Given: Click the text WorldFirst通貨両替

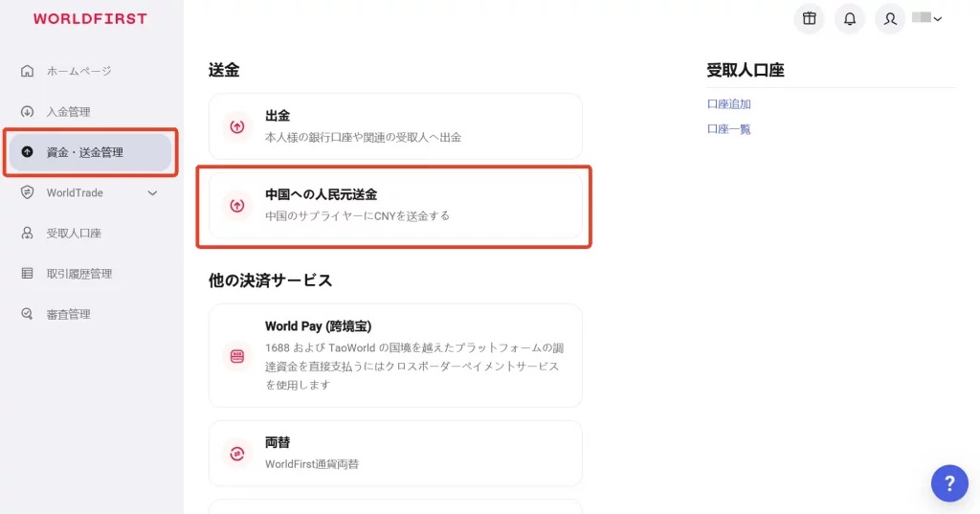Looking at the screenshot, I should tap(312, 464).
